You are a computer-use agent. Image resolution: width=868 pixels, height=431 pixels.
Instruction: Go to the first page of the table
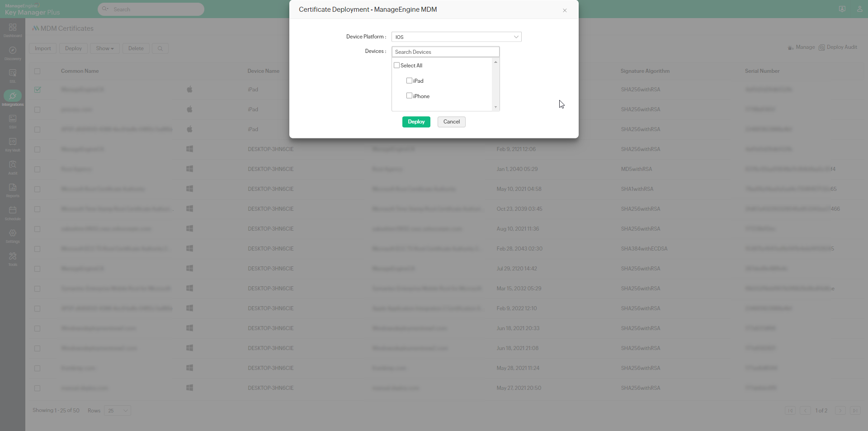pyautogui.click(x=790, y=411)
